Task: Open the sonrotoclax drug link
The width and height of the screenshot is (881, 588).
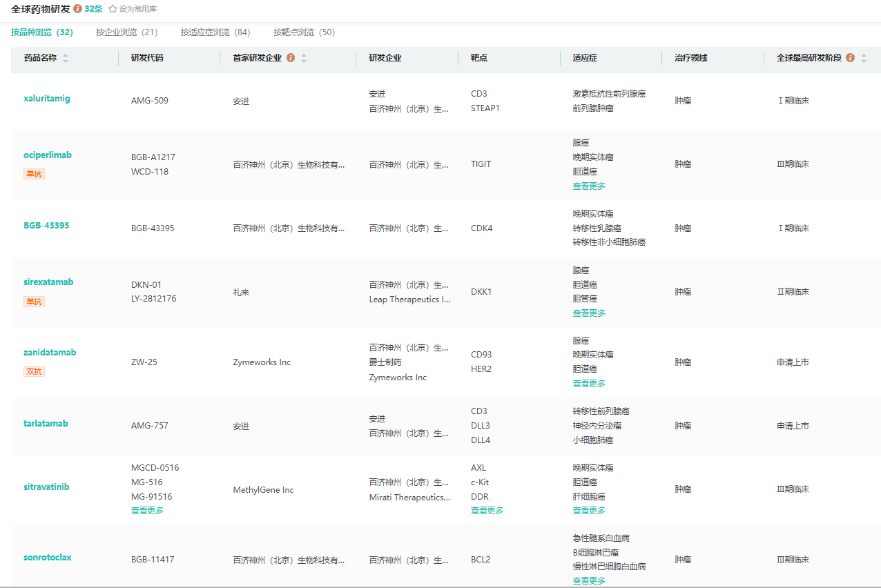Action: [x=48, y=558]
